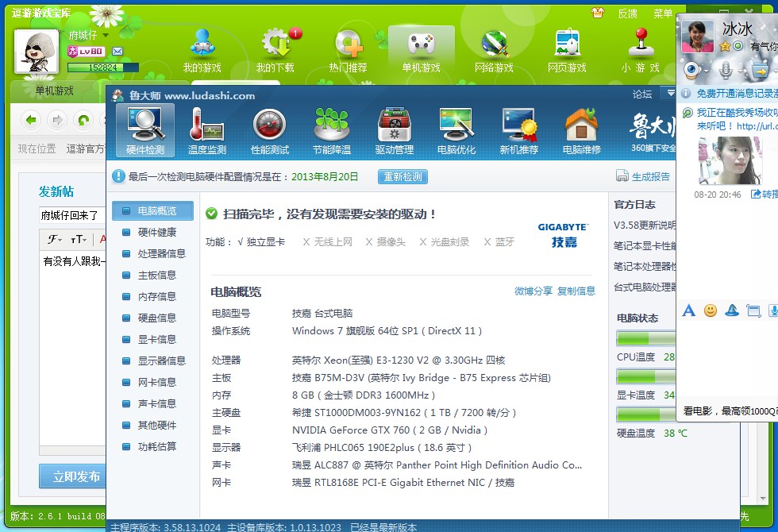Click 立即发布 publish button

[72, 476]
